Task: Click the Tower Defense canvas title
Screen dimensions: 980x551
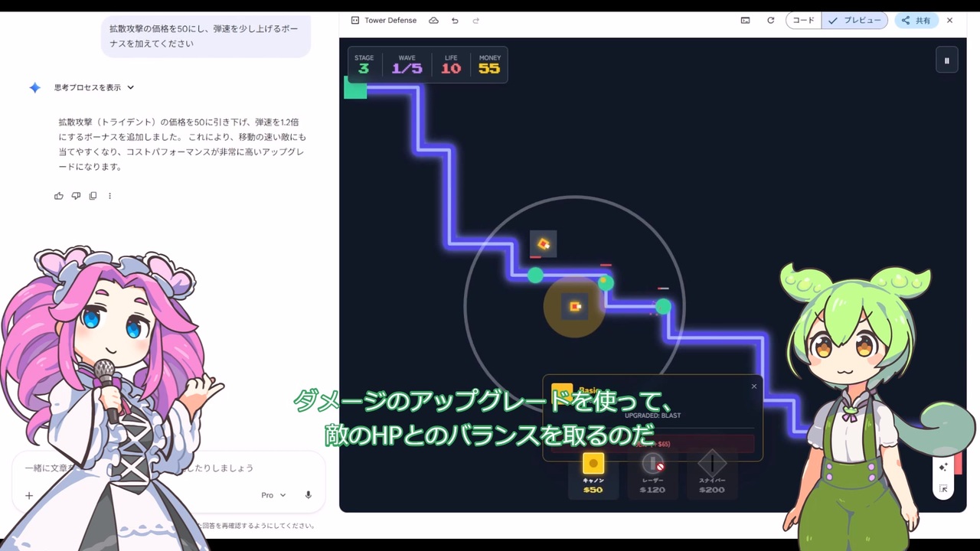Action: [390, 21]
